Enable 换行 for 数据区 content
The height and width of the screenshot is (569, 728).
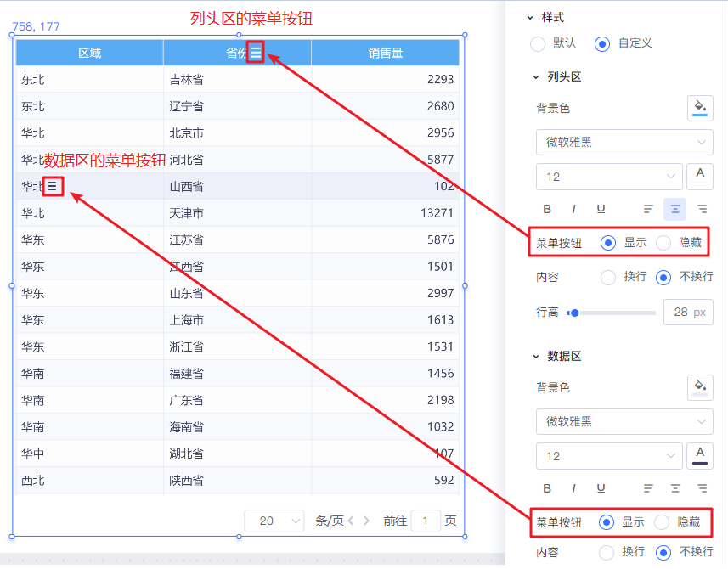(x=607, y=552)
